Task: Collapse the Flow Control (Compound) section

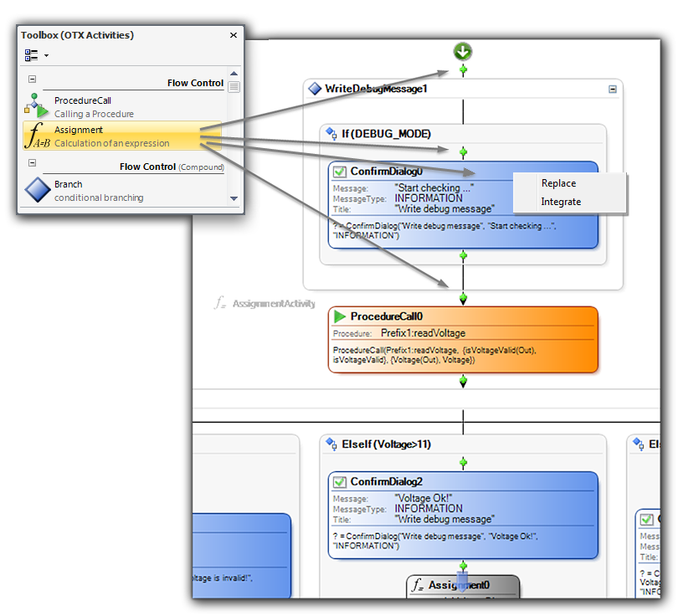Action: point(33,163)
